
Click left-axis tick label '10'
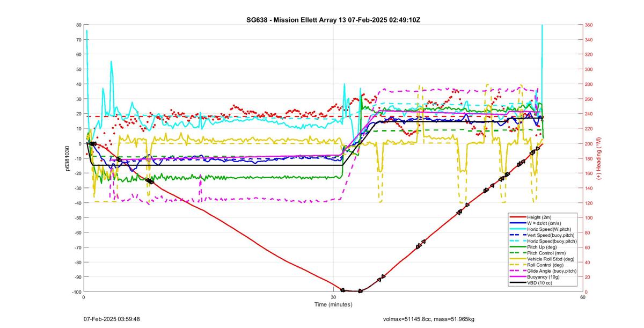pos(78,128)
